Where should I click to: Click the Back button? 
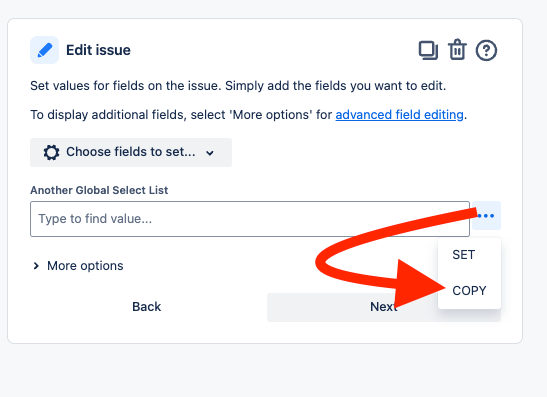147,307
